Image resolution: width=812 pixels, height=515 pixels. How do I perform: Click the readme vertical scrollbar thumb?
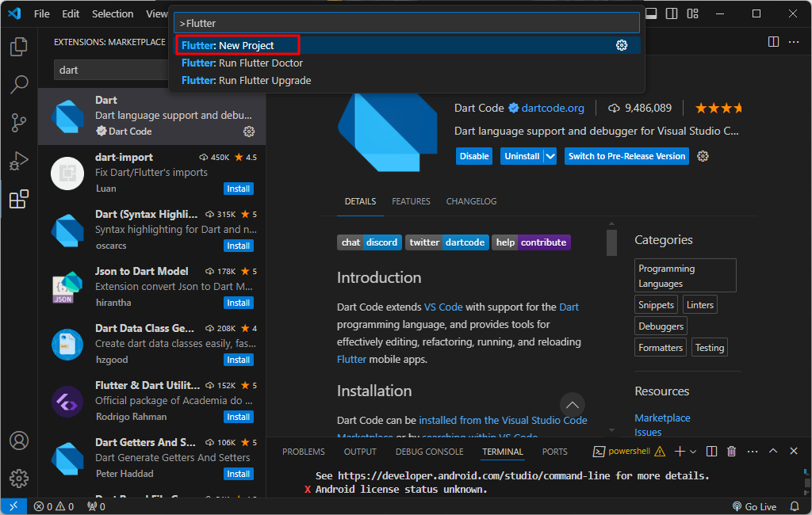point(611,242)
